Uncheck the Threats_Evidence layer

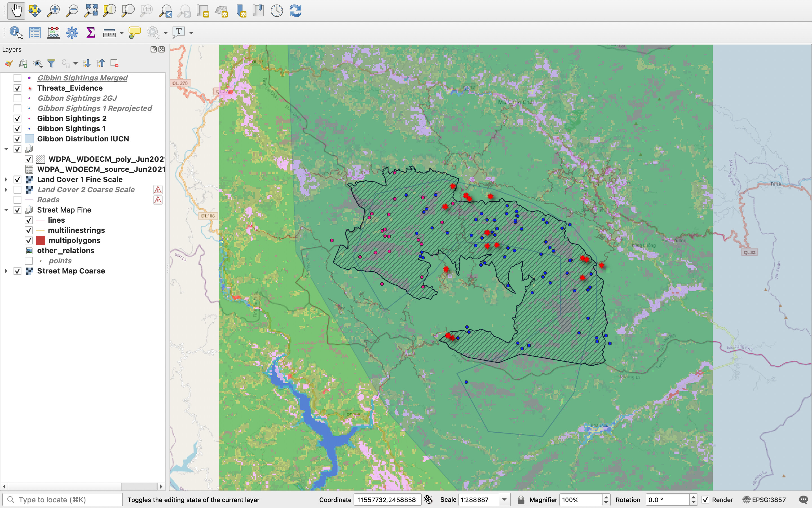(x=17, y=88)
